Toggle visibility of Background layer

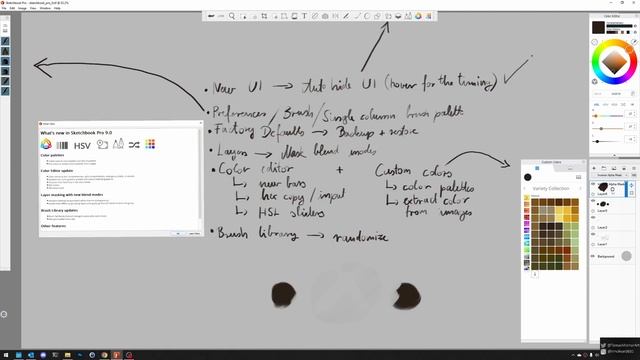pos(593,256)
